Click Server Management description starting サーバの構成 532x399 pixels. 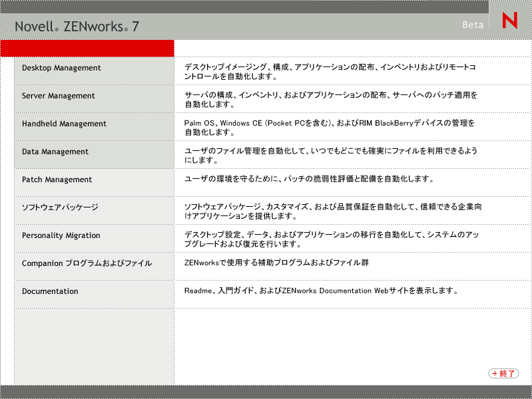(x=331, y=100)
